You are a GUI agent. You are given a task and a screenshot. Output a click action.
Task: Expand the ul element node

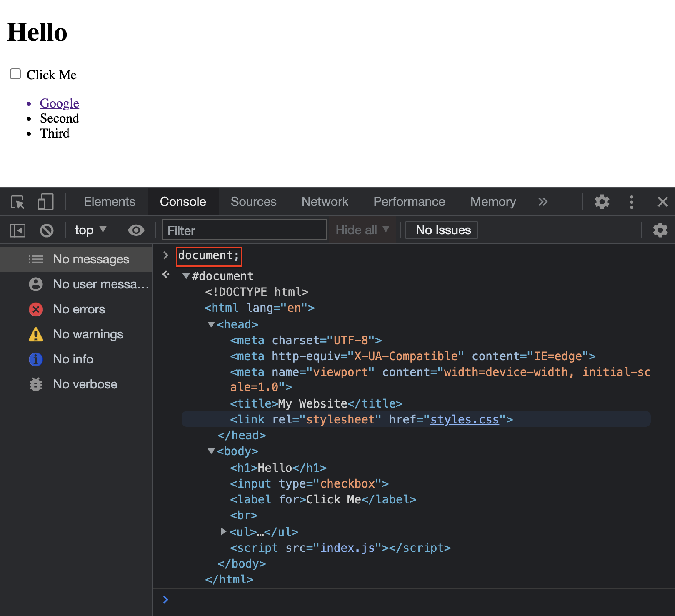pos(224,531)
